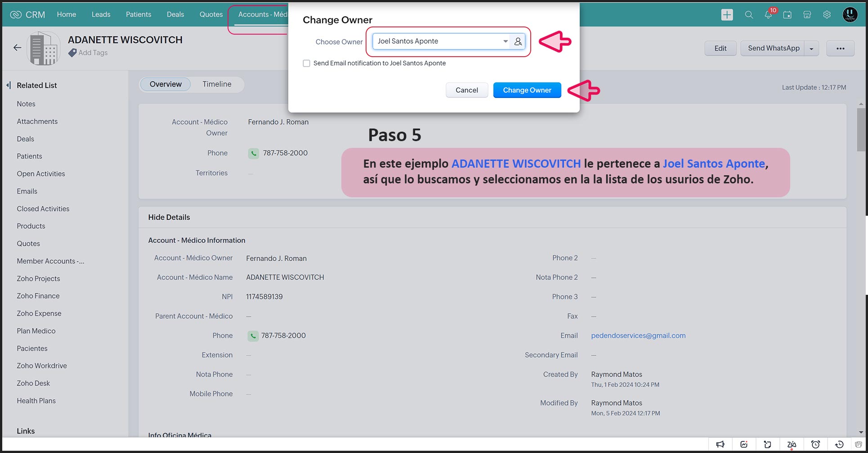Open the three-dots more actions menu
The image size is (868, 453).
click(840, 49)
